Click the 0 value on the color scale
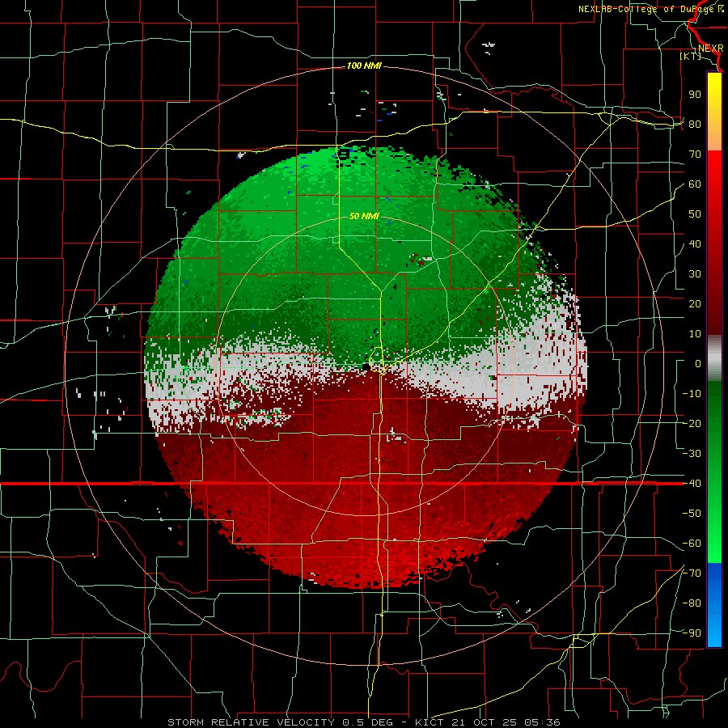The height and width of the screenshot is (728, 728). tap(698, 364)
